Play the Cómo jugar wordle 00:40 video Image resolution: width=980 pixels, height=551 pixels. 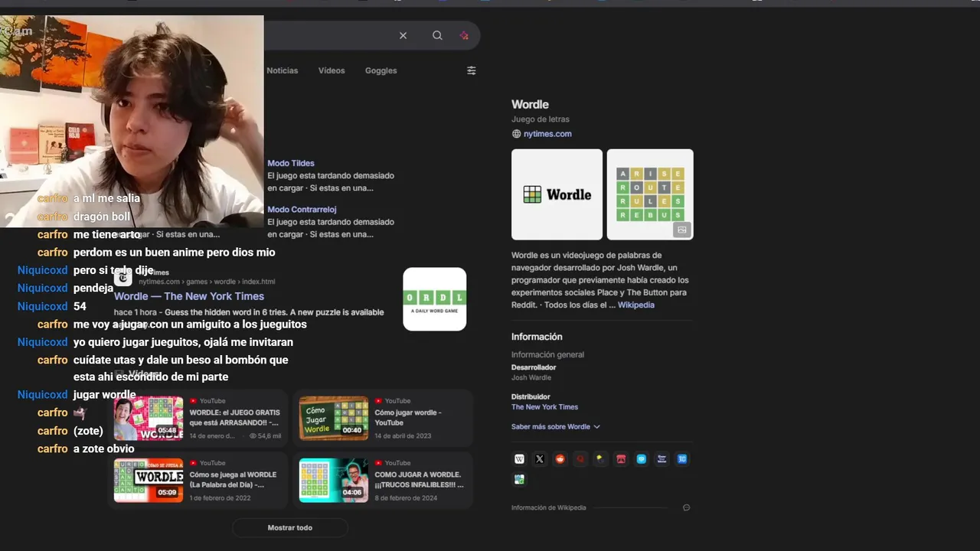pyautogui.click(x=333, y=418)
